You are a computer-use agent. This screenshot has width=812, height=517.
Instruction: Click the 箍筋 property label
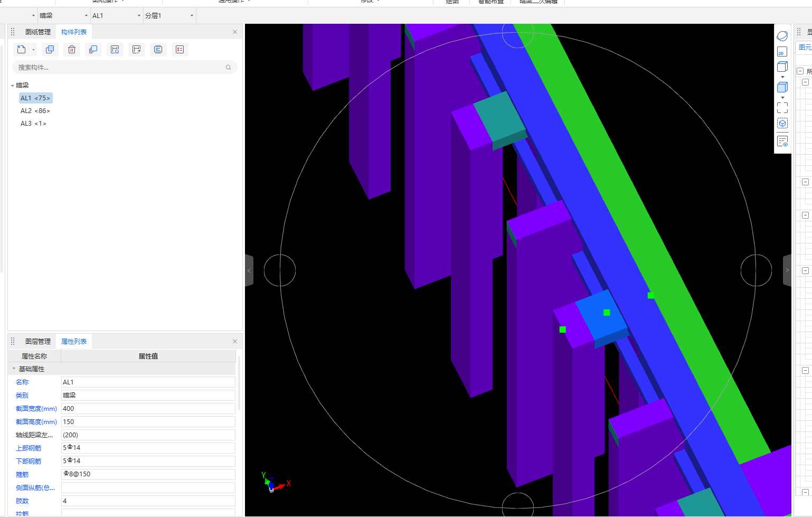(x=22, y=475)
